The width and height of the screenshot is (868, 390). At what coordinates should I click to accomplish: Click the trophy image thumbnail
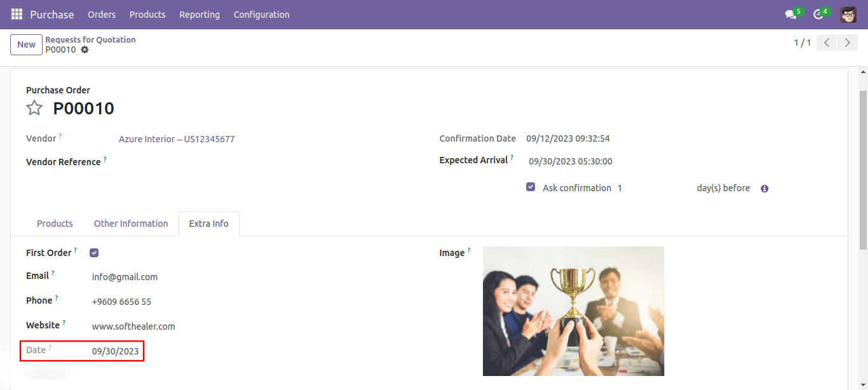point(573,311)
